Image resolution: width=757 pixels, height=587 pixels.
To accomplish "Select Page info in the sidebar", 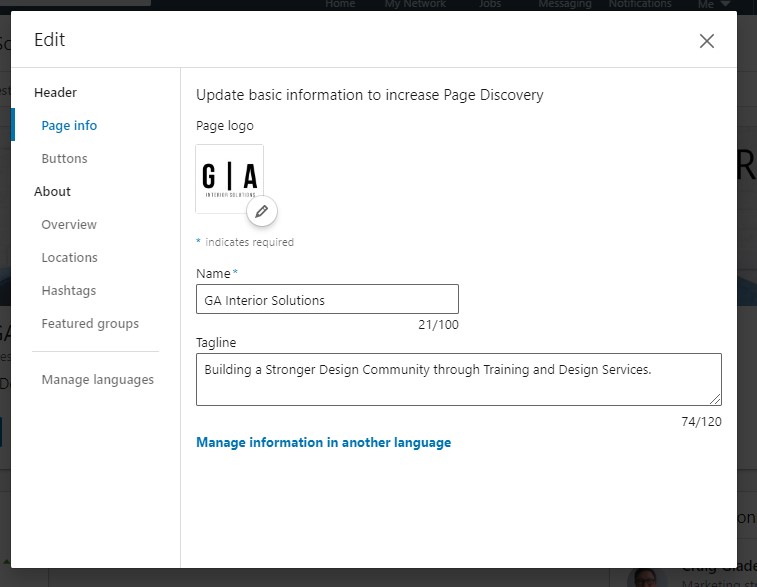I will pyautogui.click(x=69, y=126).
